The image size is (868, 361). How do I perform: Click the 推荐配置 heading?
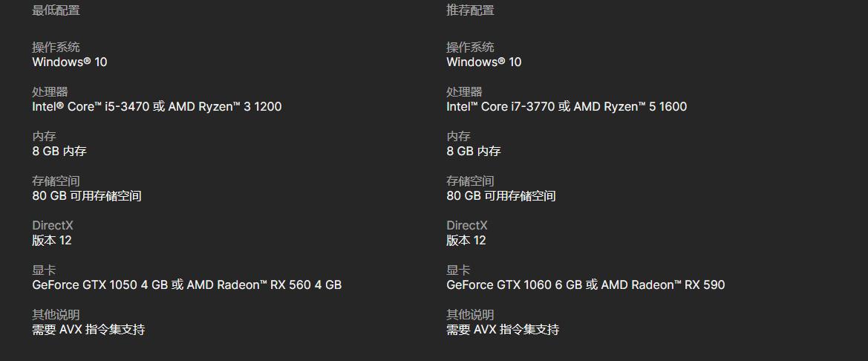pyautogui.click(x=471, y=10)
